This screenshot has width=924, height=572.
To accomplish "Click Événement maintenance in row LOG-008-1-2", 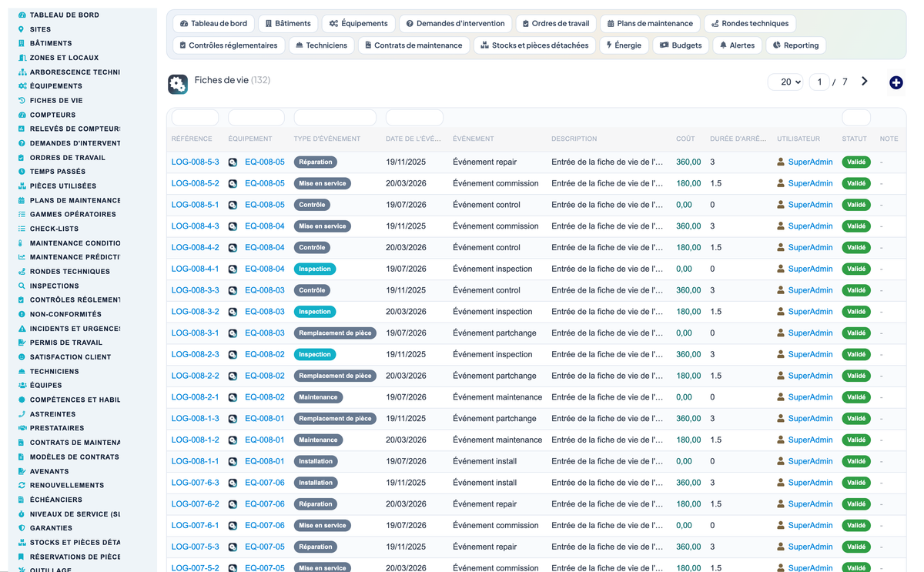I will (497, 440).
